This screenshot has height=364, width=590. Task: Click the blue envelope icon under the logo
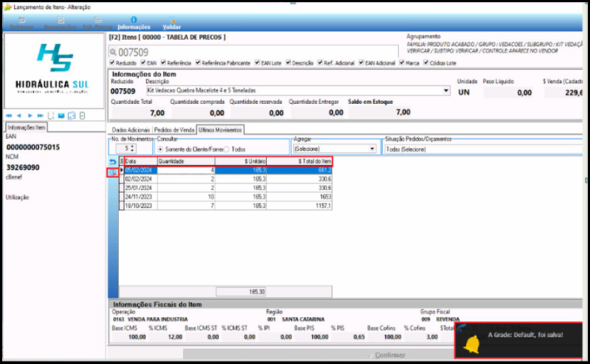point(61,115)
